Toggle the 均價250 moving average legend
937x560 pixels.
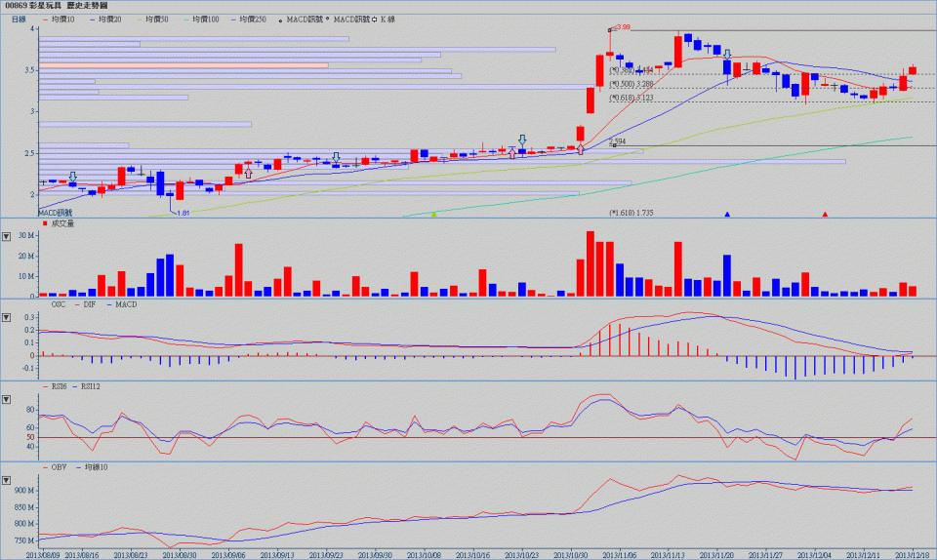[254, 19]
